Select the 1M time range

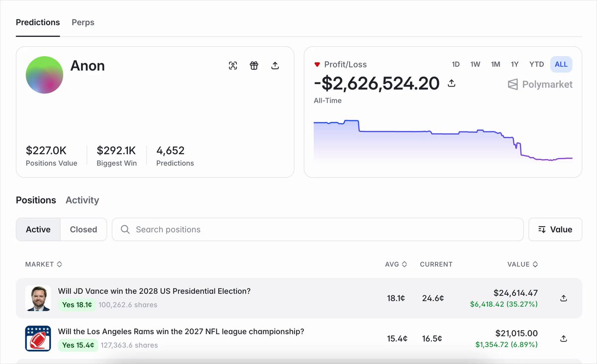(x=496, y=64)
